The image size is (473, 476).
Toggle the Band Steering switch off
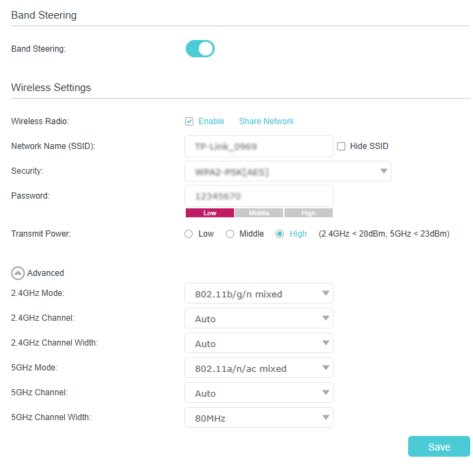pos(200,48)
